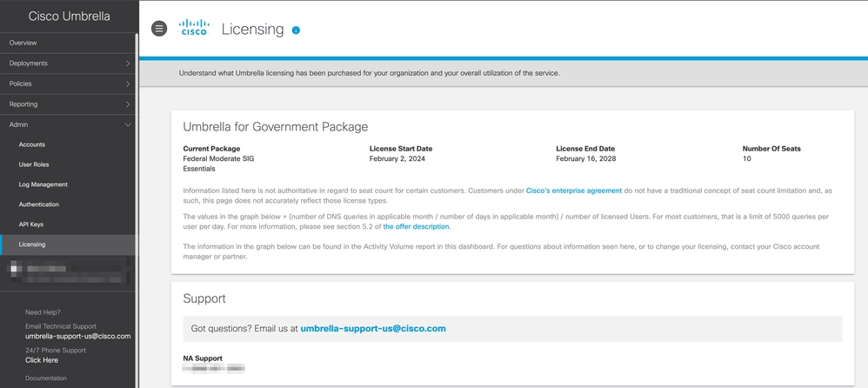The width and height of the screenshot is (868, 388).
Task: Expand the Policies menu chevron
Action: coord(128,84)
